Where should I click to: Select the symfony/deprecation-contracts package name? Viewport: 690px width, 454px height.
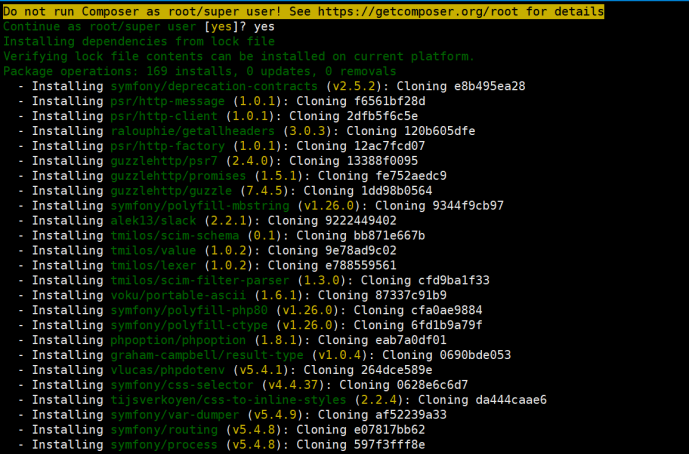coord(214,86)
